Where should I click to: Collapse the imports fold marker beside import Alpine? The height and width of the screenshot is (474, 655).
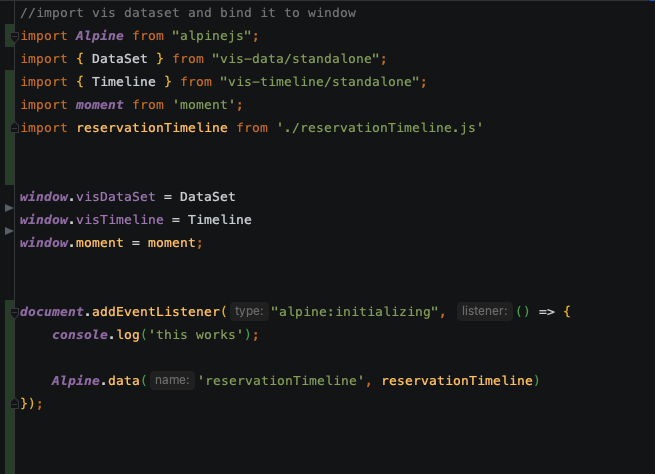point(14,37)
